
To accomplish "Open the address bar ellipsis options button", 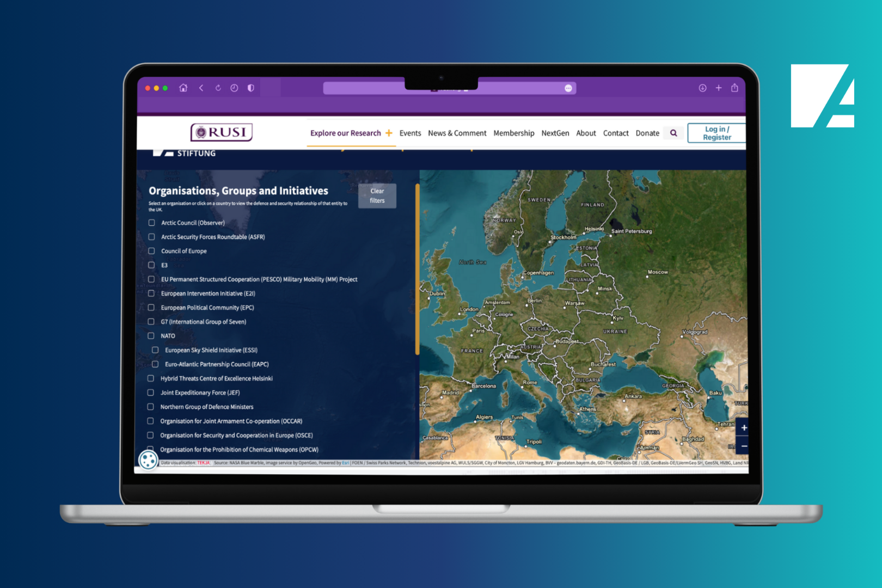I will [x=568, y=88].
